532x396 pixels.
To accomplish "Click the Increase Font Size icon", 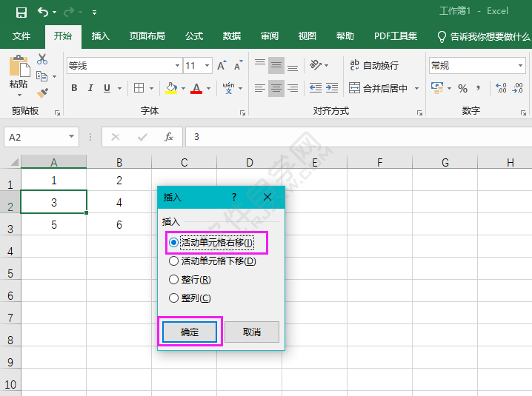I will [222, 66].
